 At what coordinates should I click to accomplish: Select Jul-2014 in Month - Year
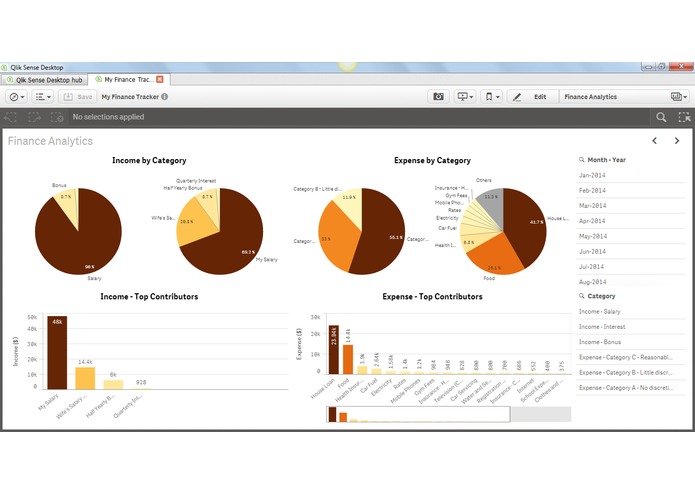[x=630, y=267]
